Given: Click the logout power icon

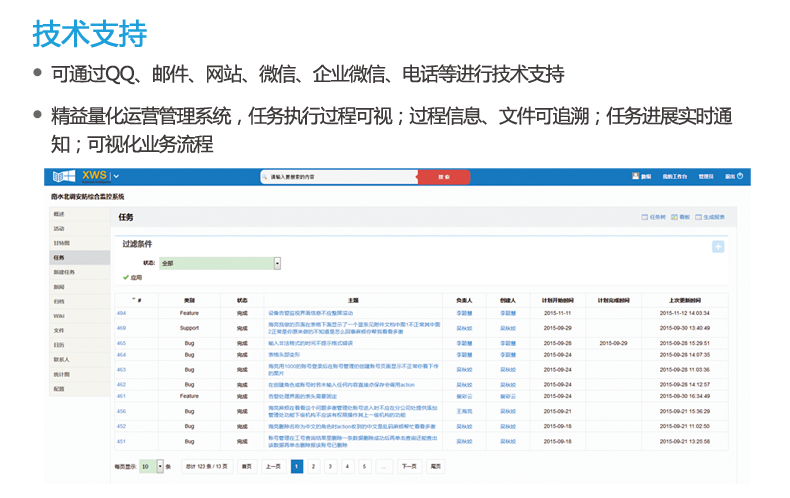Looking at the screenshot, I should 741,176.
